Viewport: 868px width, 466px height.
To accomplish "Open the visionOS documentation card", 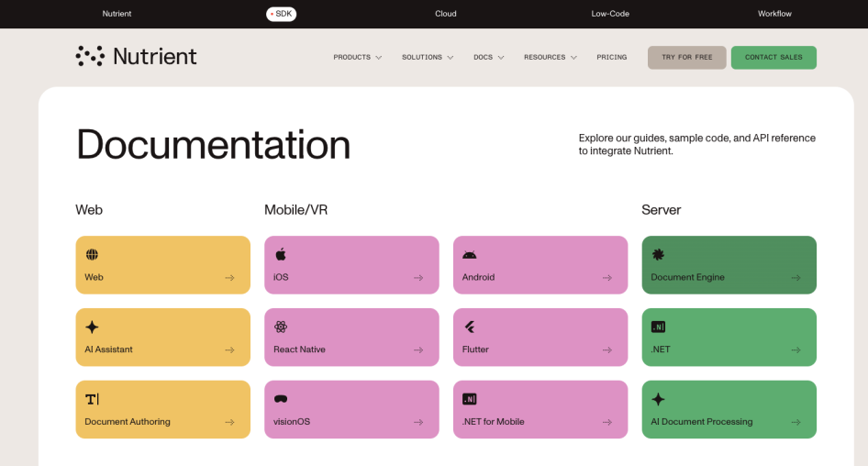I will pyautogui.click(x=351, y=409).
